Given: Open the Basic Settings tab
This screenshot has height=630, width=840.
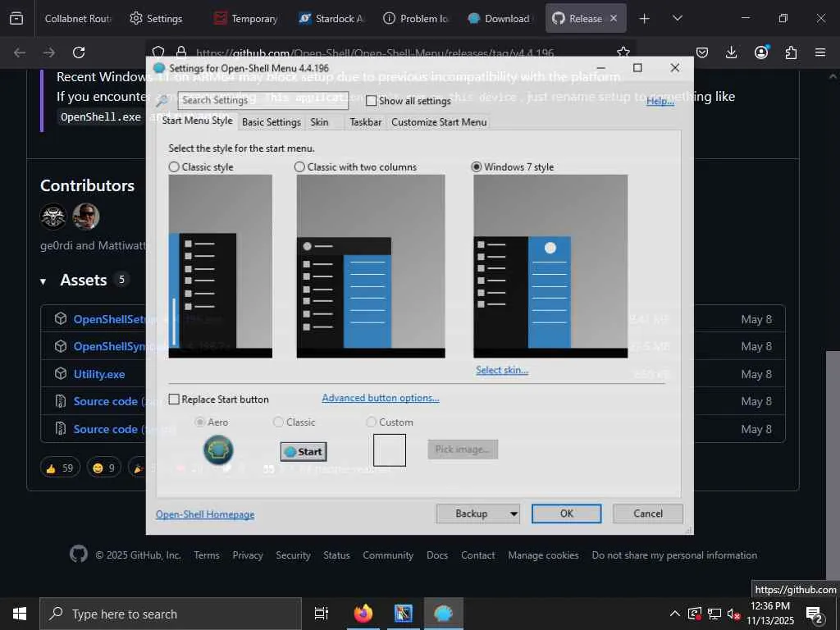Looking at the screenshot, I should [271, 122].
